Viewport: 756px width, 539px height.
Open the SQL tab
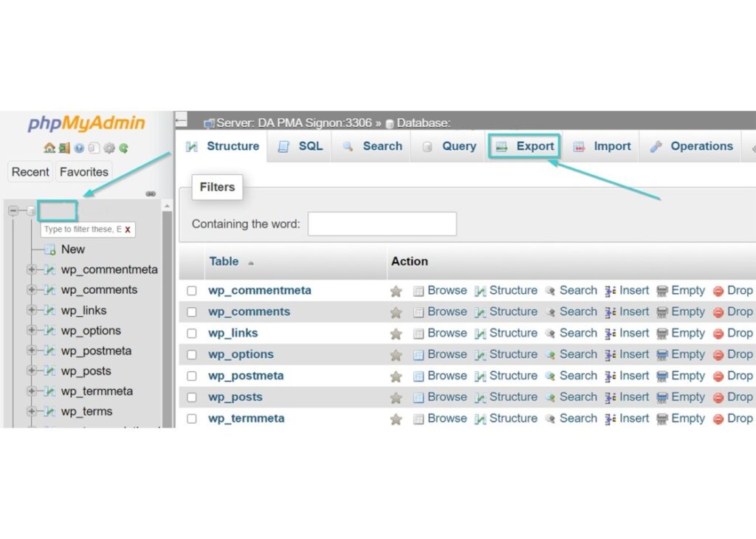point(300,146)
